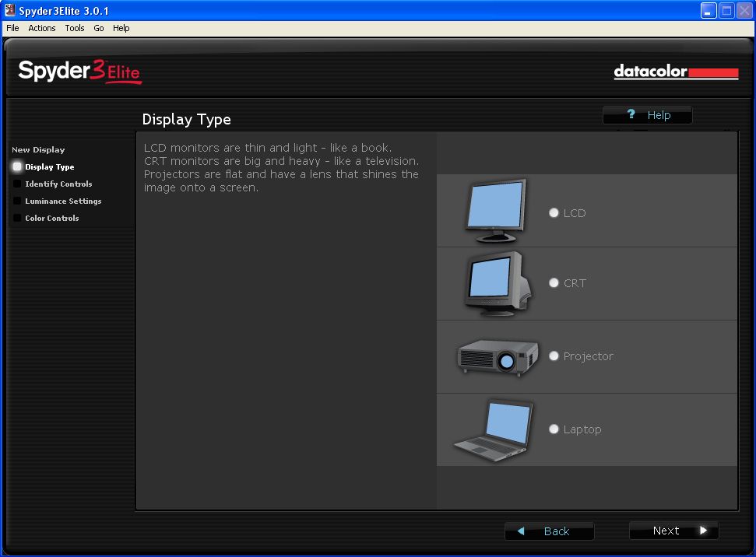The height and width of the screenshot is (557, 756).
Task: Open the Actions menu
Action: pyautogui.click(x=42, y=28)
